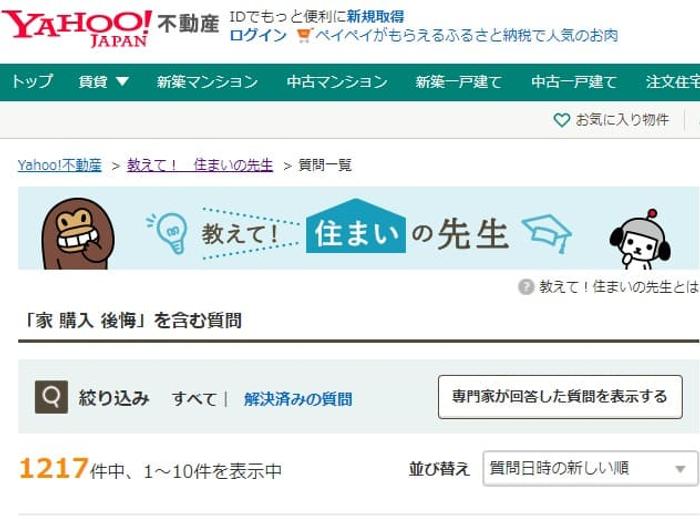The image size is (700, 519).
Task: Click the shopping cart icon in header
Action: 304,35
